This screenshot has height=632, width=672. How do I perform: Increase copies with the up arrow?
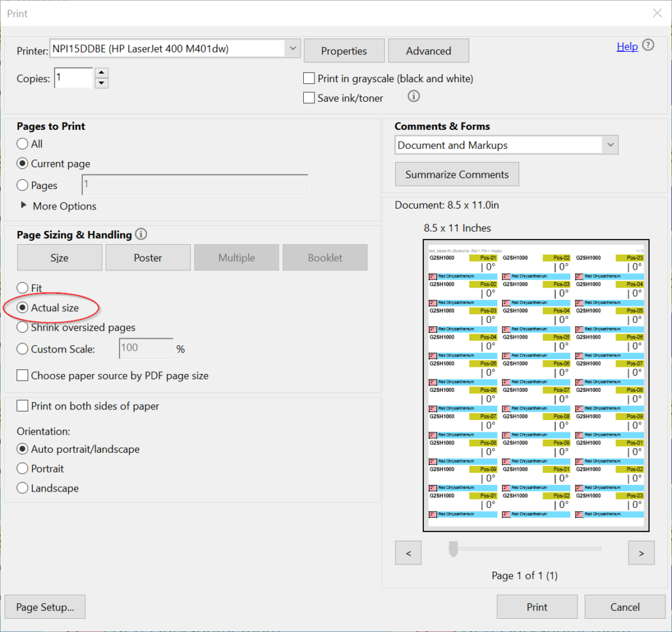[x=102, y=73]
